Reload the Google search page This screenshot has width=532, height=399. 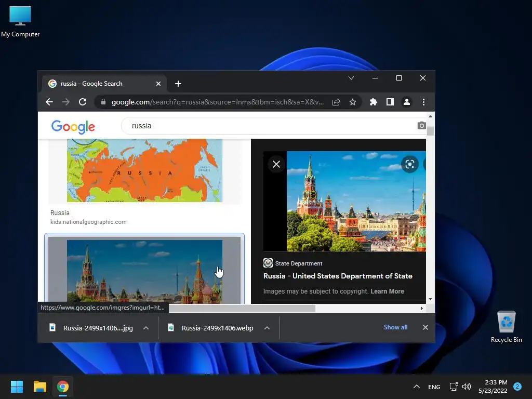[x=83, y=102]
